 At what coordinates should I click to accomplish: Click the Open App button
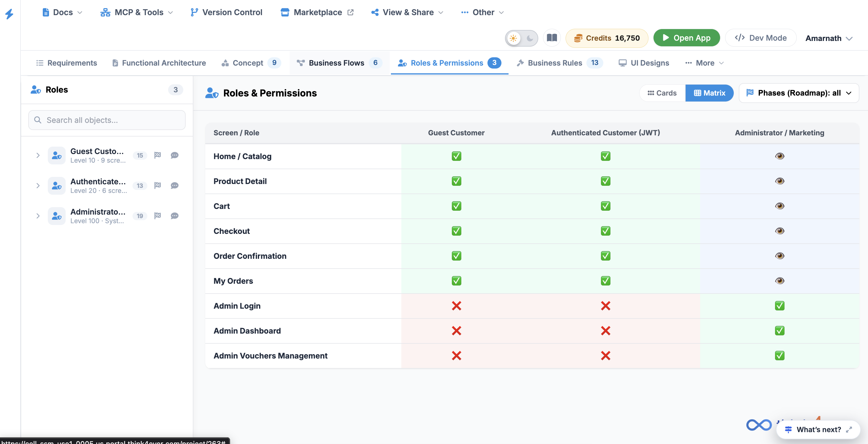[686, 38]
